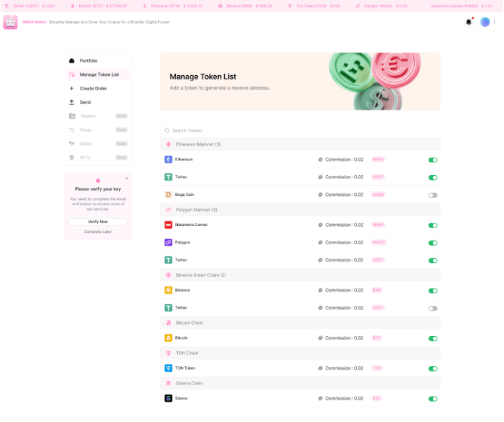Disable the Ethereum token toggle
Screen dimensions: 504x422
pos(433,160)
